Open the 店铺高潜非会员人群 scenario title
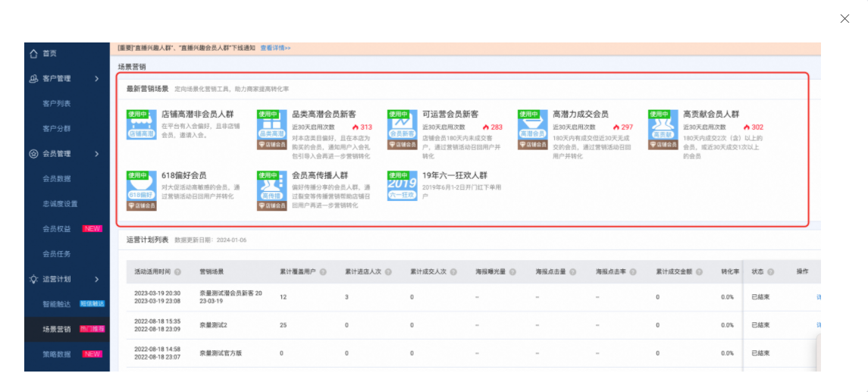868x392 pixels. click(197, 114)
